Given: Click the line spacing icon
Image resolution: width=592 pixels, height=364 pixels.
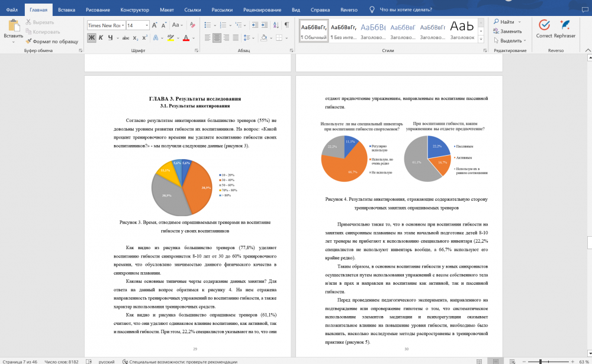Looking at the screenshot, I should point(246,38).
